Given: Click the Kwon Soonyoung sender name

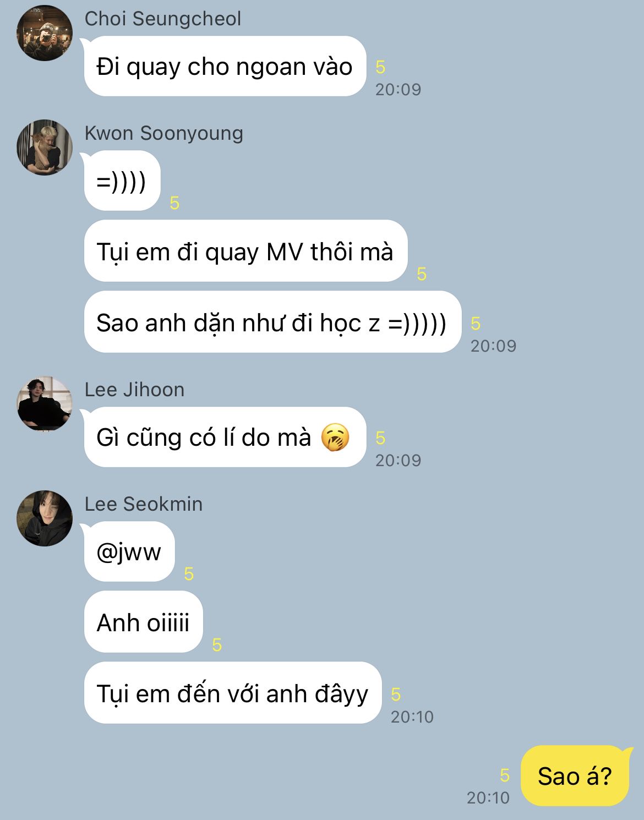Looking at the screenshot, I should coord(163,133).
